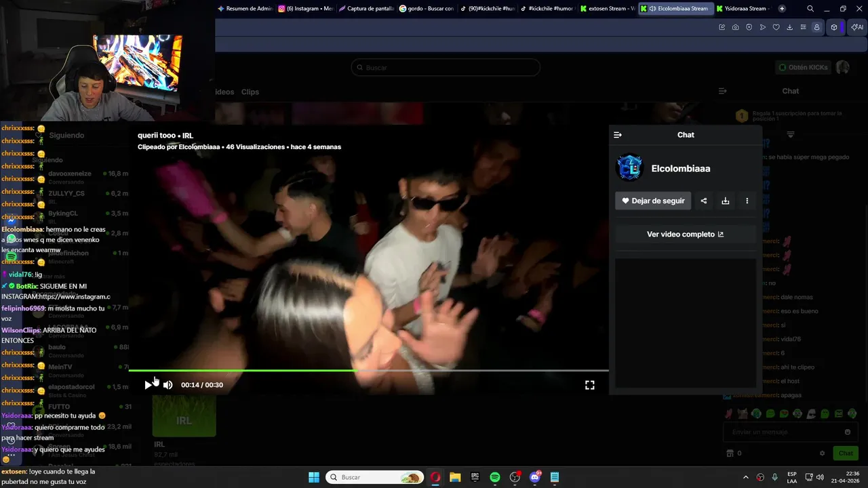Collapse the clip chat panel icon
868x488 pixels.
click(618, 135)
